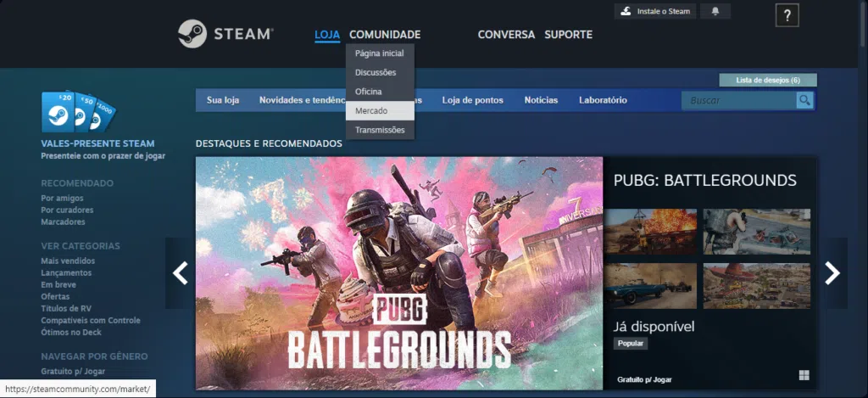Click the Windows platform icon
The image size is (868, 398).
coord(804,375)
